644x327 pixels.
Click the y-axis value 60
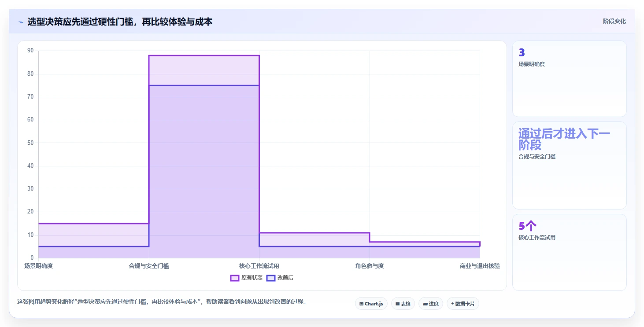click(31, 120)
